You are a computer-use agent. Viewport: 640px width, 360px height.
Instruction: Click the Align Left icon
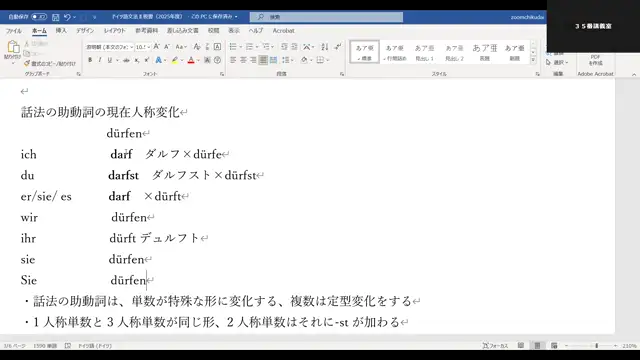point(233,60)
